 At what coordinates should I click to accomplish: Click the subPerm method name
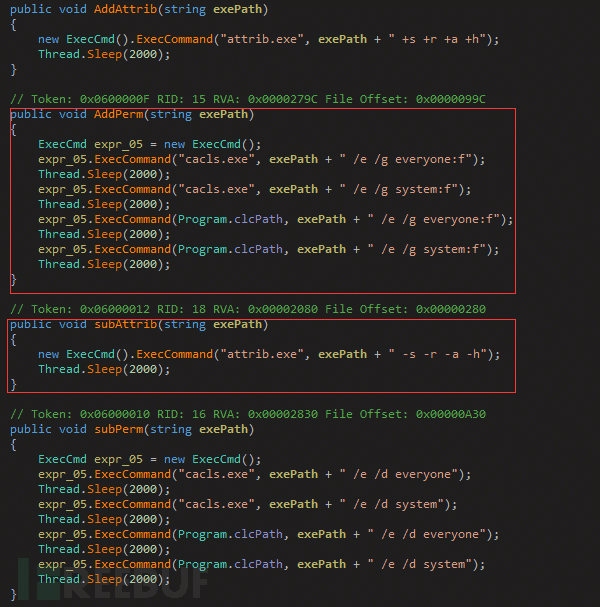(x=118, y=429)
